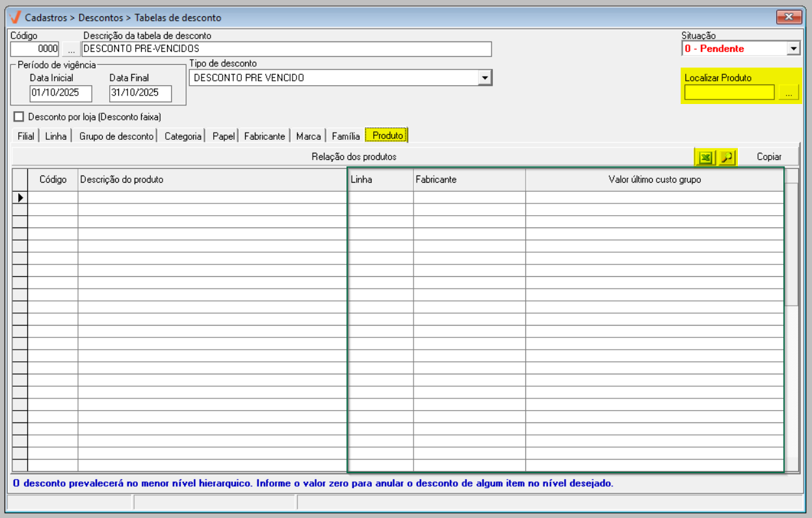Click the Data Final date field
Screen dimensions: 812x518
pos(140,93)
